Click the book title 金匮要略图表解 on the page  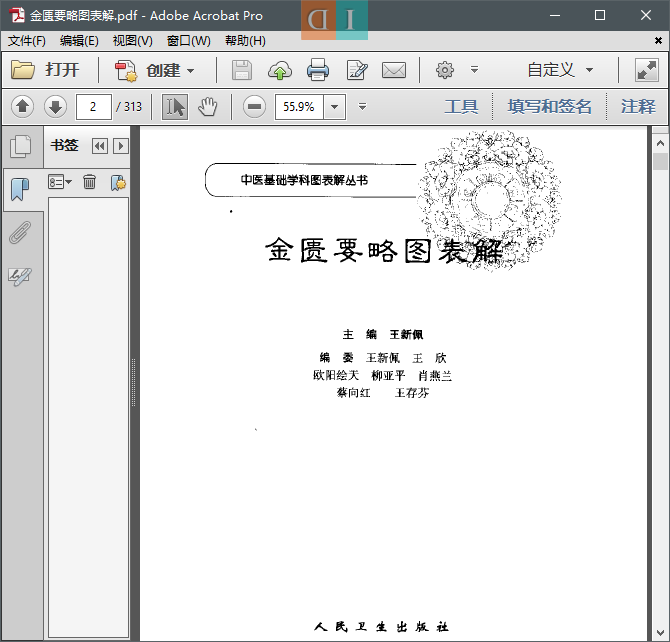(383, 250)
